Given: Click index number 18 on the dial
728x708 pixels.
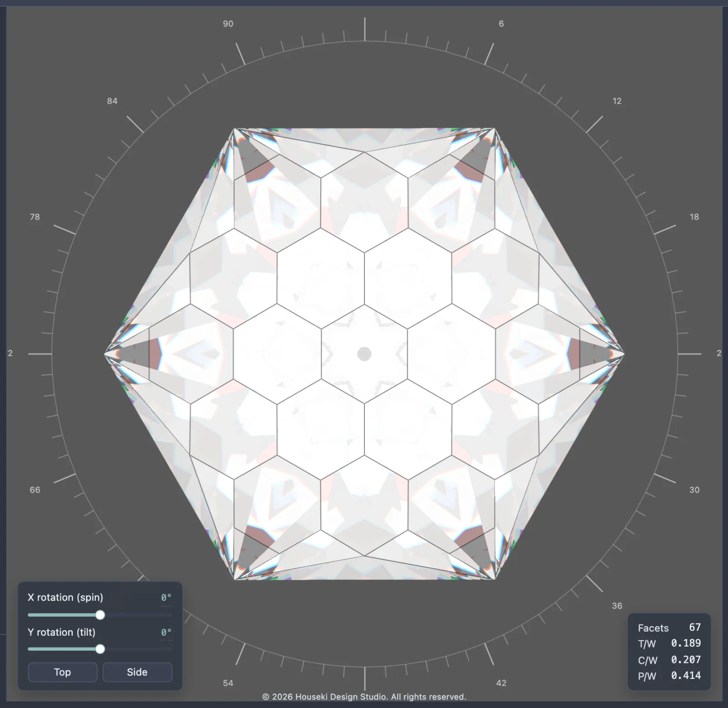Looking at the screenshot, I should click(694, 217).
